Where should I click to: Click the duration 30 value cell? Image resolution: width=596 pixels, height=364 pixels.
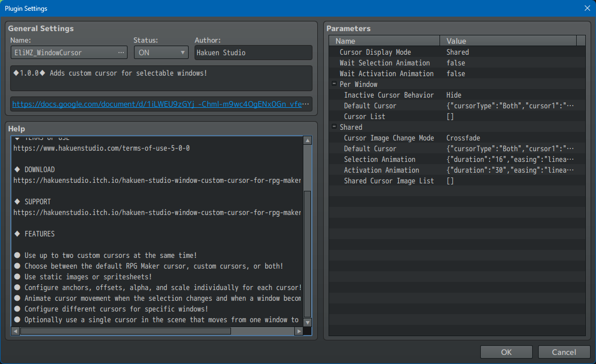click(x=510, y=170)
